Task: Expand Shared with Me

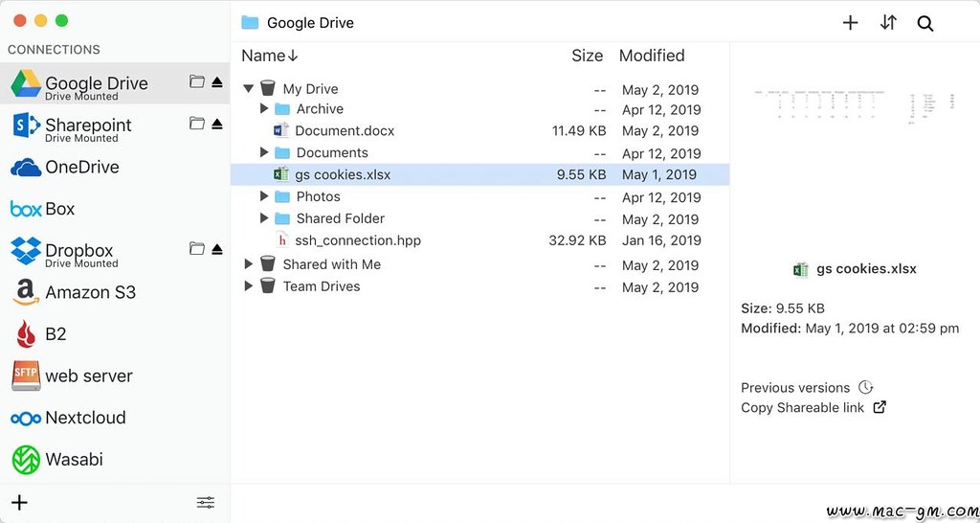Action: tap(248, 264)
